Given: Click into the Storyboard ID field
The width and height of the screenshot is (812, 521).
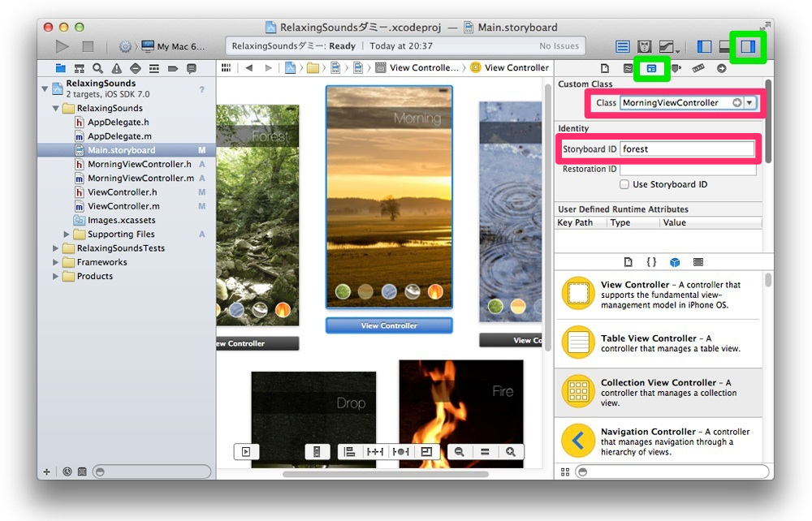Looking at the screenshot, I should click(687, 149).
